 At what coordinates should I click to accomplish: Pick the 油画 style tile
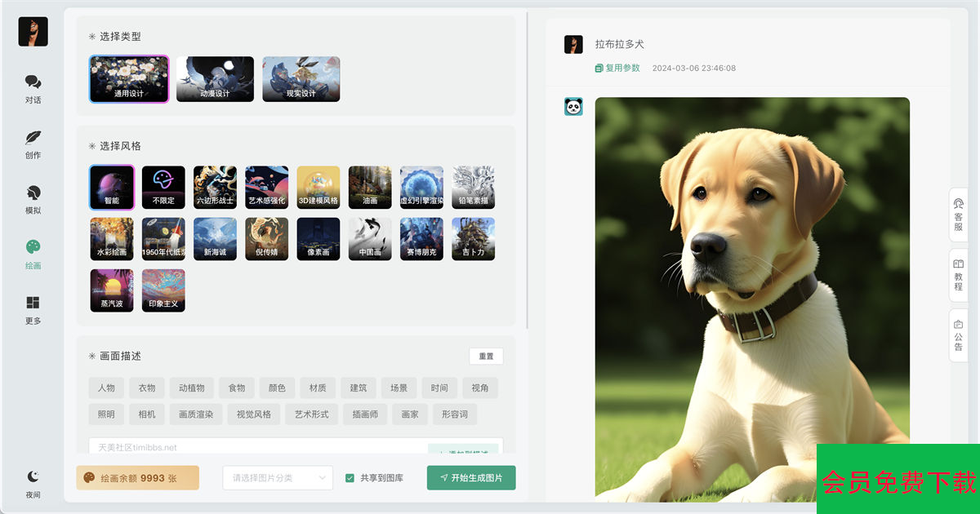(x=370, y=188)
